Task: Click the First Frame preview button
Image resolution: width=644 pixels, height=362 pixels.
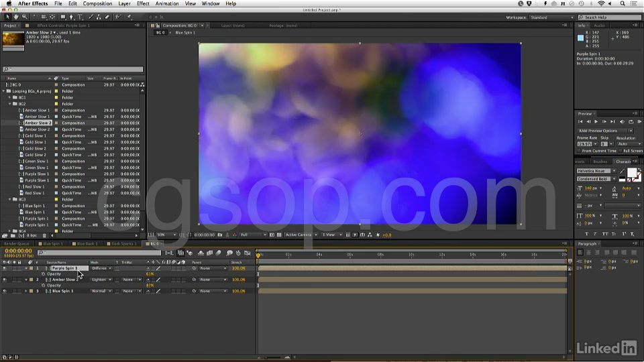Action: pos(580,121)
